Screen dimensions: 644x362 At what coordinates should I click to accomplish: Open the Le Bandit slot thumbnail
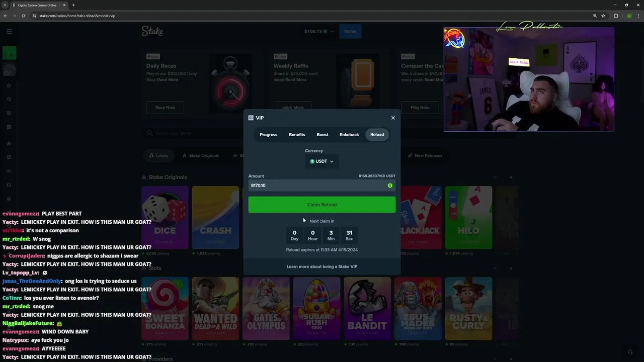point(367,308)
